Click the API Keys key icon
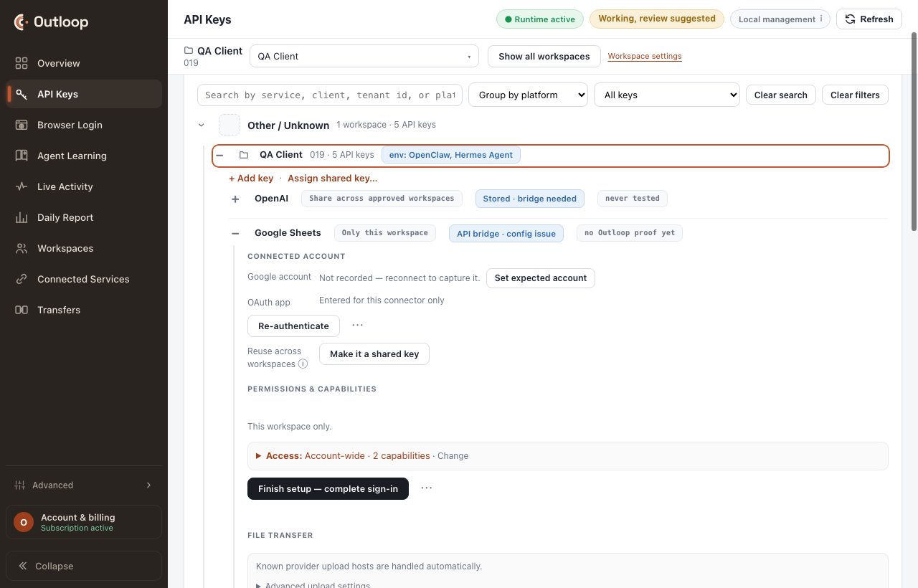918x588 pixels. pos(22,94)
